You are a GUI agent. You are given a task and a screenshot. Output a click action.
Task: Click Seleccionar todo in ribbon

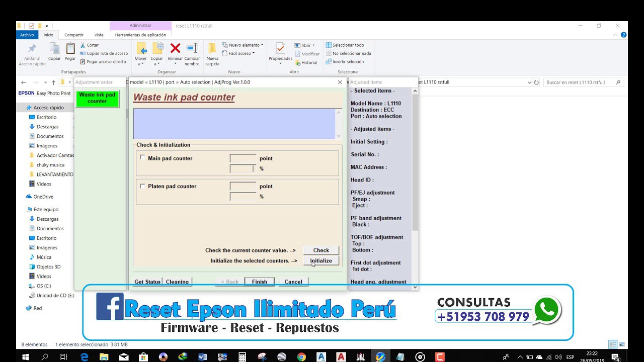(345, 45)
